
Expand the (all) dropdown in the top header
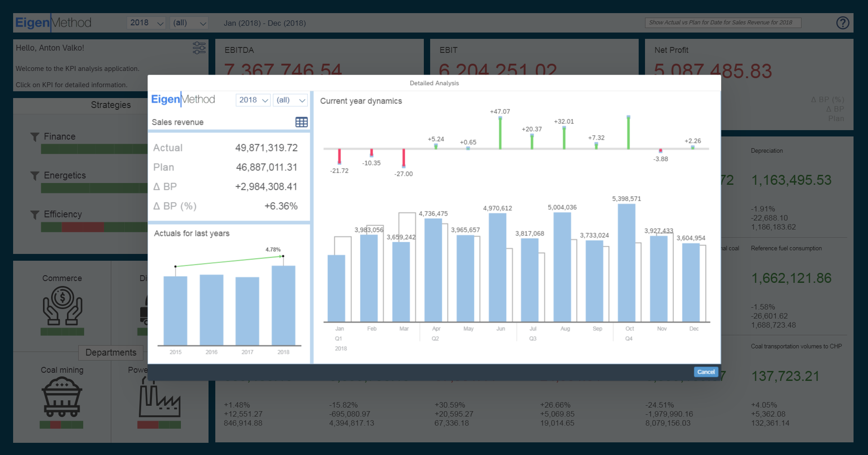pyautogui.click(x=189, y=23)
